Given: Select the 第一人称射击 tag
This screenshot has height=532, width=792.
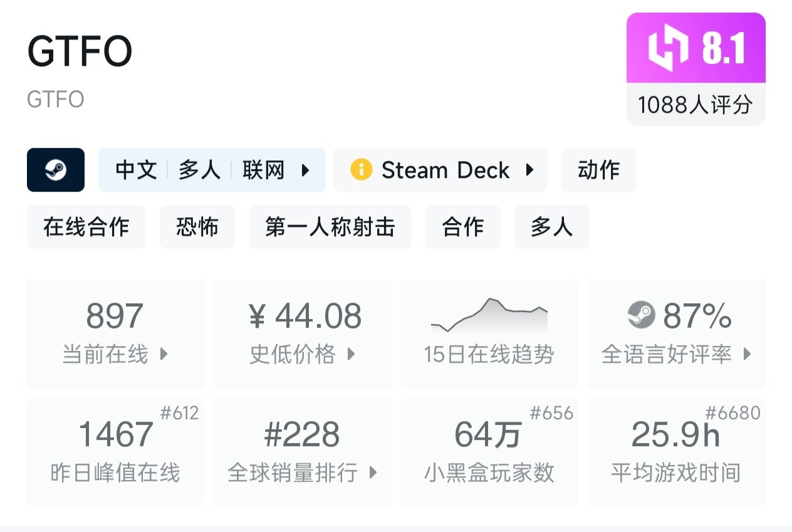Looking at the screenshot, I should tap(330, 227).
